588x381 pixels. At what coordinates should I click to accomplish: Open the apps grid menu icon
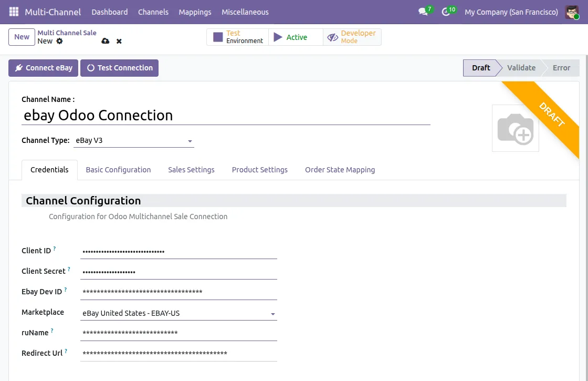coord(14,12)
